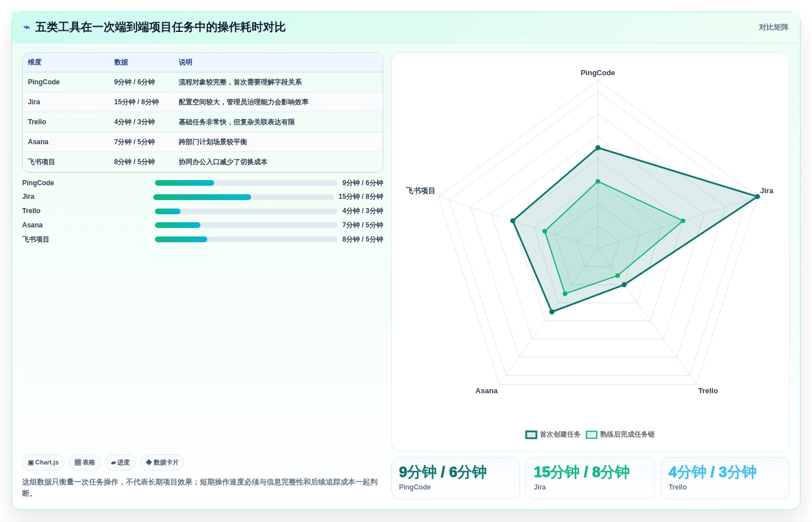This screenshot has height=522, width=812.
Task: Click the note 协同办公入口减少了切换成本
Action: point(223,162)
